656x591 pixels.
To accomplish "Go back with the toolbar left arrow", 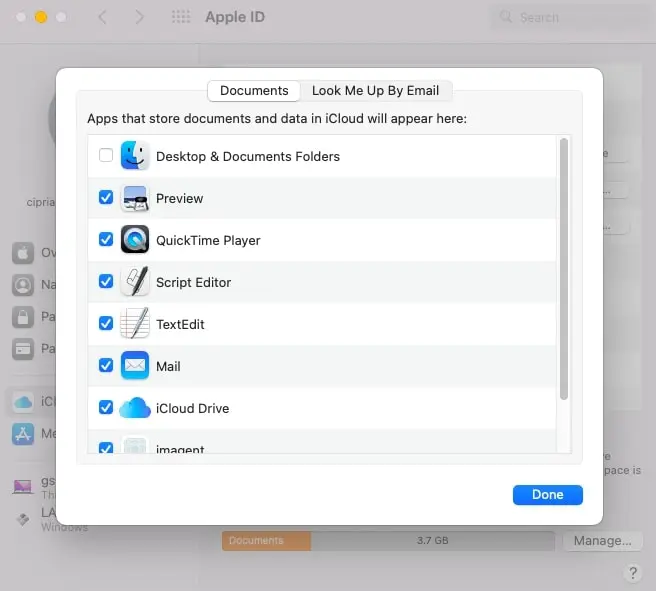I will pos(102,17).
